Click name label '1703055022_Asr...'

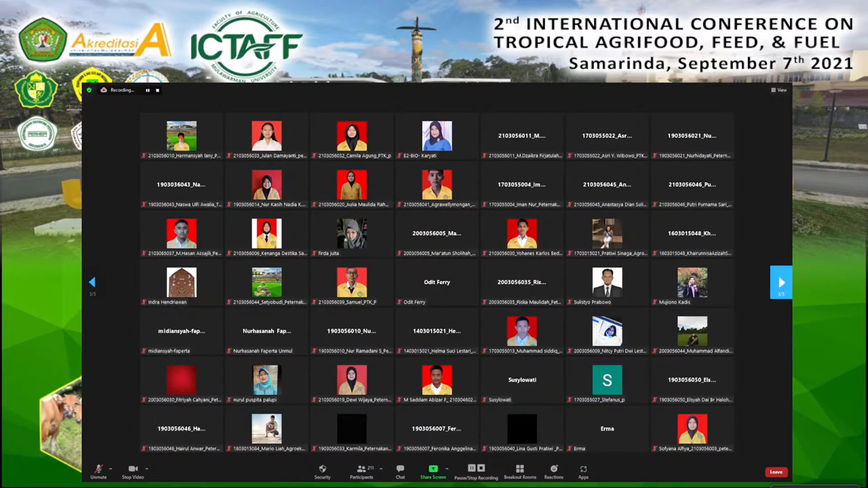click(x=607, y=136)
